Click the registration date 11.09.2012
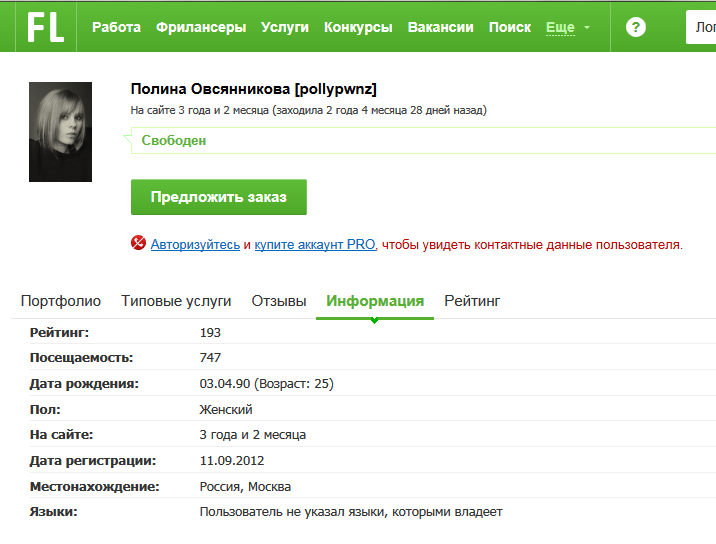This screenshot has height=544, width=716. pos(232,460)
